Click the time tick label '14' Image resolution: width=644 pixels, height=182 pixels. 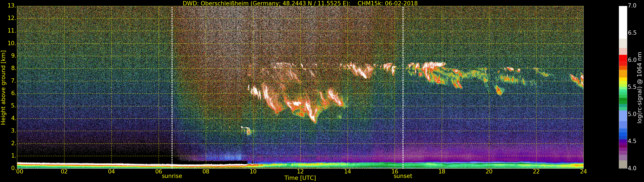pos(348,172)
